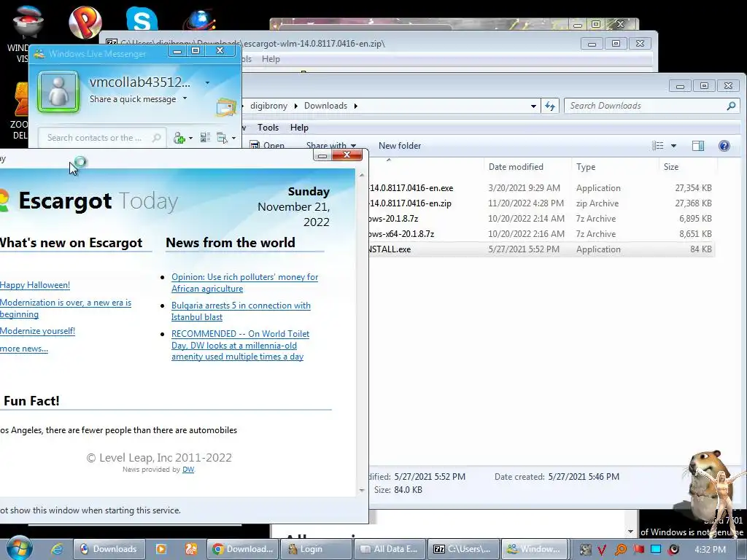Click the blue monitor tray icon
The image size is (747, 560).
(x=656, y=550)
